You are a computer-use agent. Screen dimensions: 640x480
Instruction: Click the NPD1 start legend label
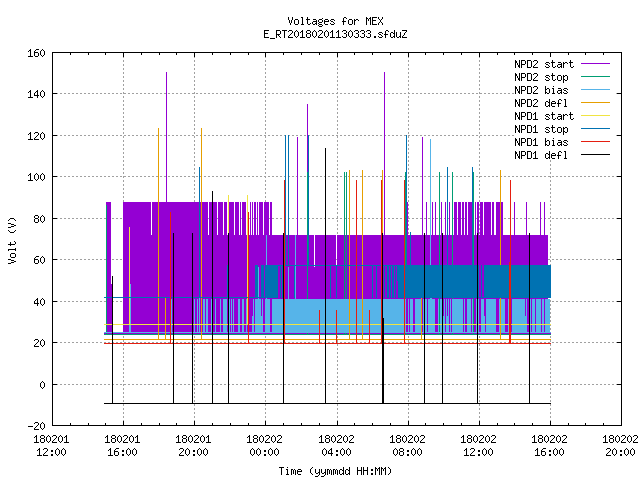[544, 116]
